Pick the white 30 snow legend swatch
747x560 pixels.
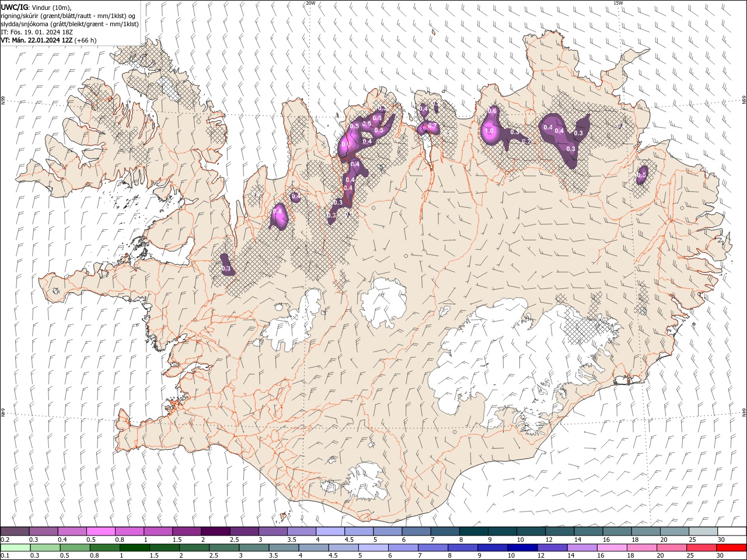(732, 531)
